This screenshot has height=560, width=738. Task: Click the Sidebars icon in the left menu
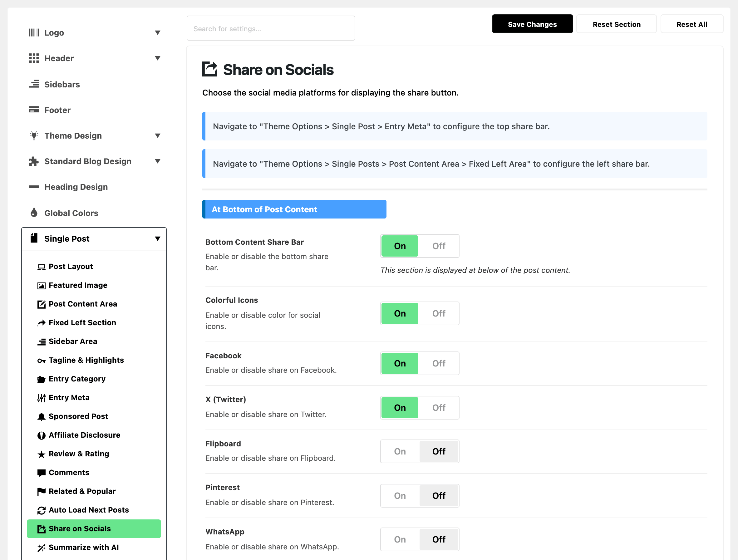coord(34,84)
